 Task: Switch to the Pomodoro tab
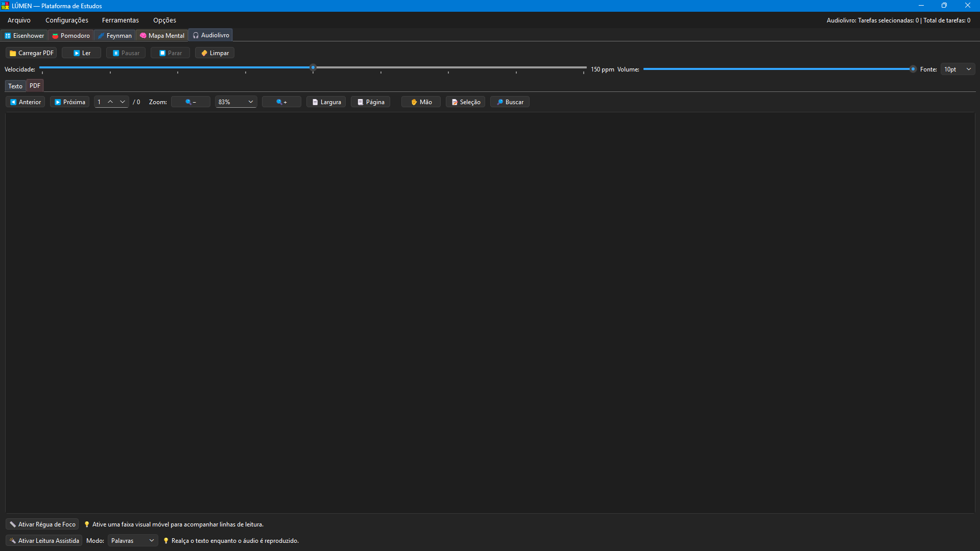coord(71,36)
